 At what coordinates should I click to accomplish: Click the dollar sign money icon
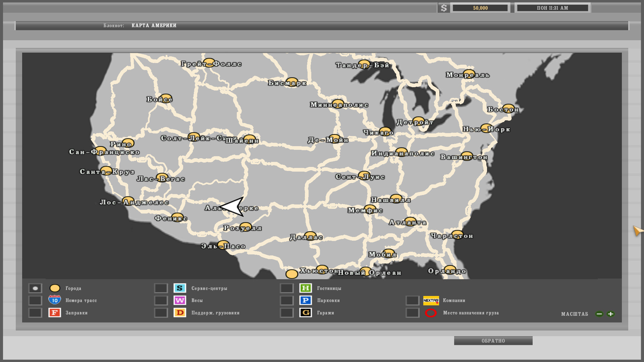[x=444, y=8]
